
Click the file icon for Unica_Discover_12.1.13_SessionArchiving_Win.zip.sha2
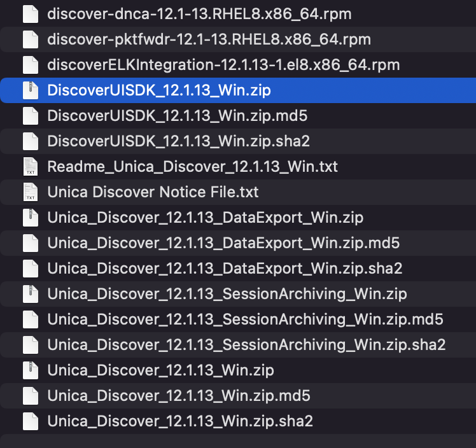(x=31, y=345)
